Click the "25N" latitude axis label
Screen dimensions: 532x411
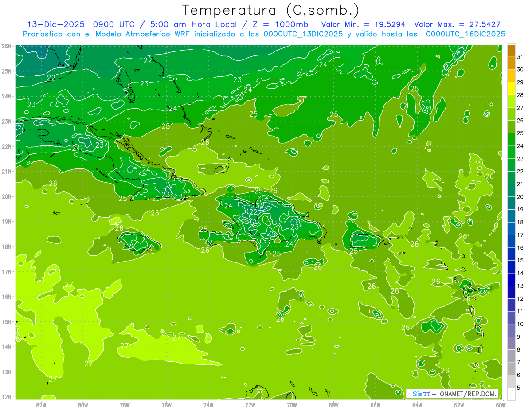click(7, 71)
